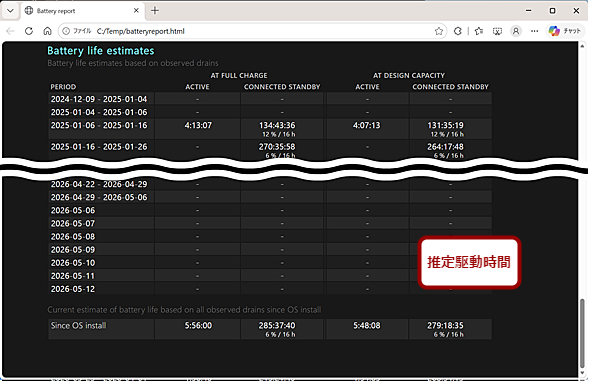Open the screenshot tool icon in the toolbar

coord(497,31)
